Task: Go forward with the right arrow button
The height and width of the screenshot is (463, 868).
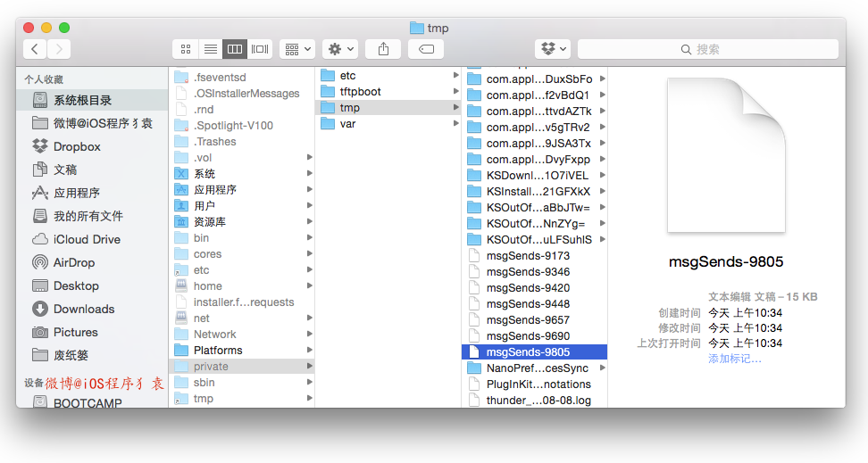Action: pos(59,49)
